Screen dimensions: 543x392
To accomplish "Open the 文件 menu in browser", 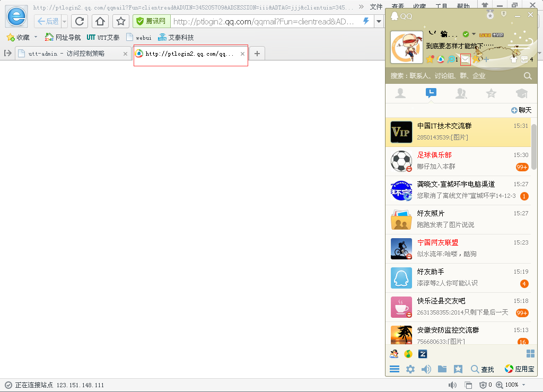I will click(376, 6).
